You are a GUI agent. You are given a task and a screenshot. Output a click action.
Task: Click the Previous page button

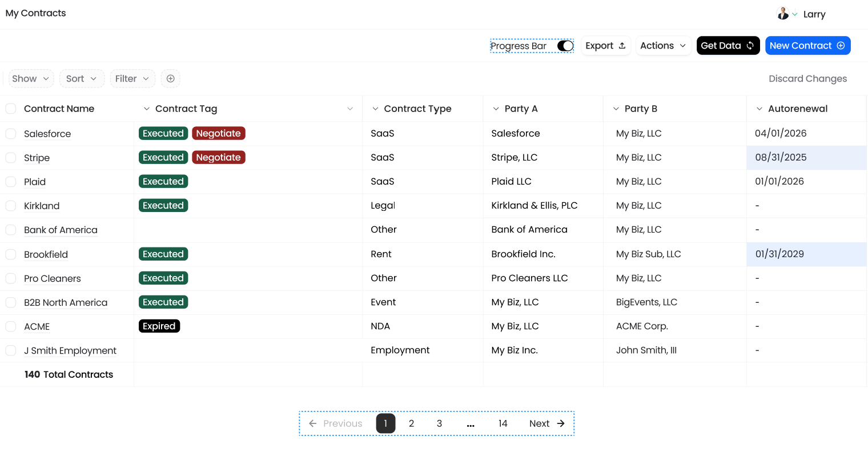(336, 423)
